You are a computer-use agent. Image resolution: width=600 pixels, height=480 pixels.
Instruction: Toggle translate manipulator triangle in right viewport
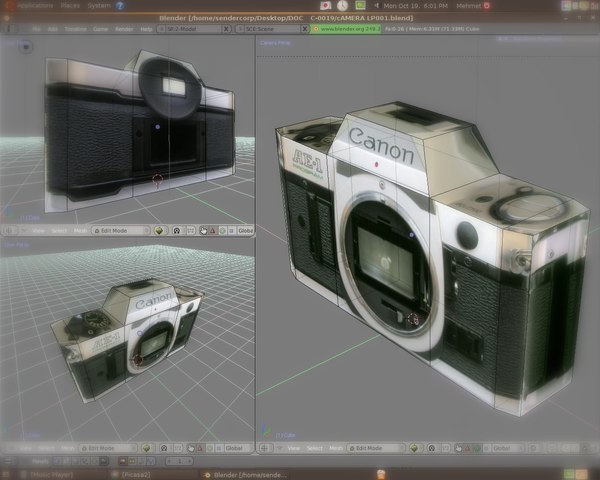click(468, 448)
